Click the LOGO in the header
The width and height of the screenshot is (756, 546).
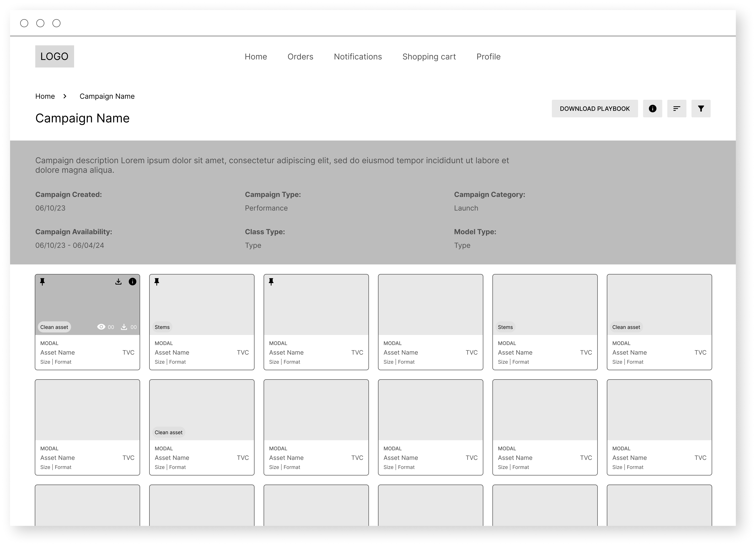(x=55, y=56)
